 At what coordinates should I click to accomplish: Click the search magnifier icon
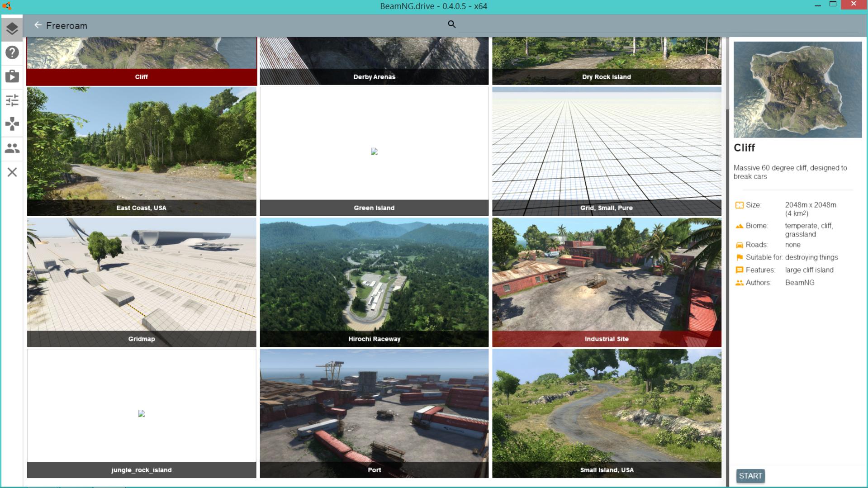[451, 24]
